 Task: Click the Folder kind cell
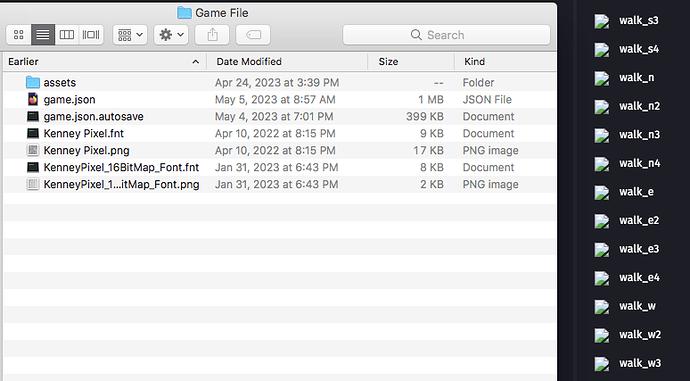(x=478, y=83)
